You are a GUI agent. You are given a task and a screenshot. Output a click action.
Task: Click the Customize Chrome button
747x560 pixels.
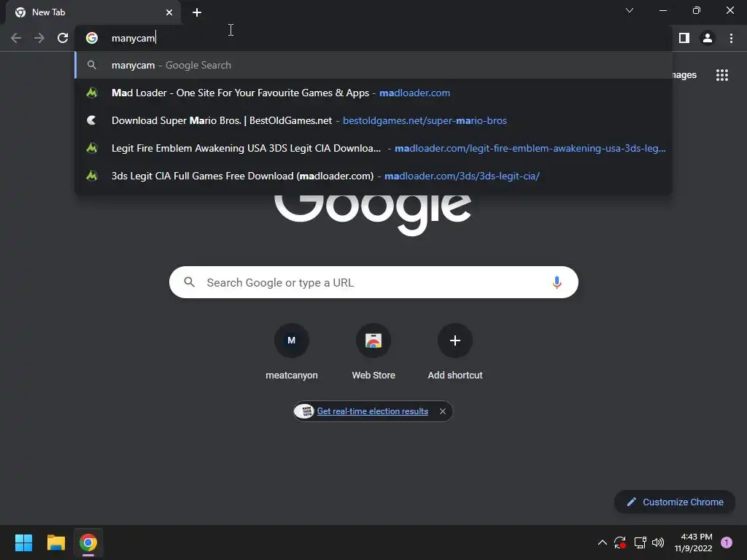click(675, 502)
